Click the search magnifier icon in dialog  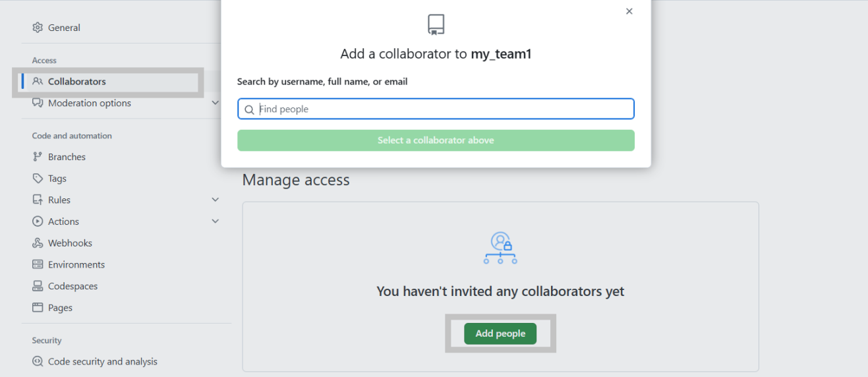tap(249, 109)
